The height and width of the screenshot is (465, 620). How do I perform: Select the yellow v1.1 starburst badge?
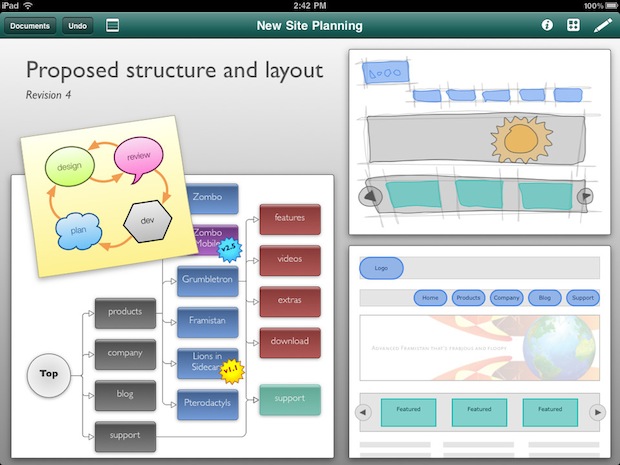pos(232,372)
